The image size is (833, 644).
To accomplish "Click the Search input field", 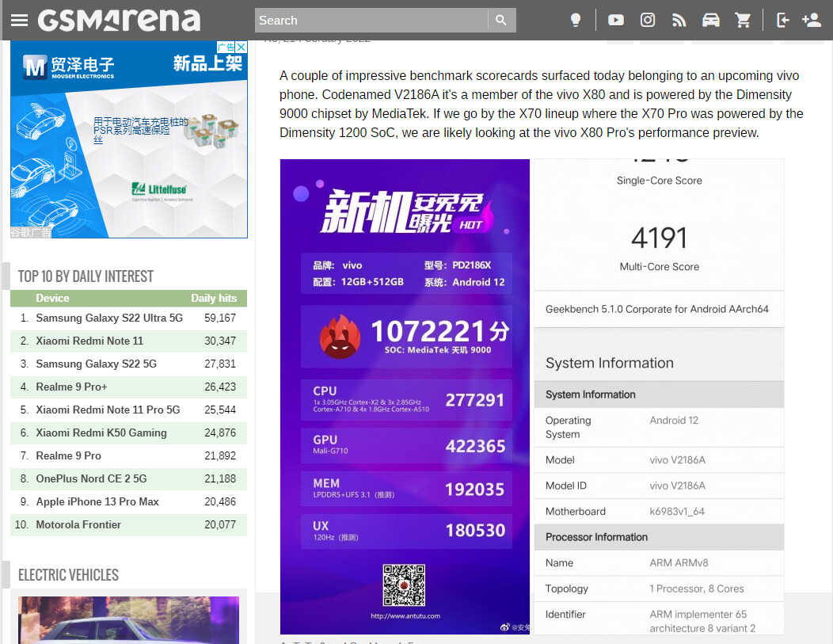I will pyautogui.click(x=371, y=20).
